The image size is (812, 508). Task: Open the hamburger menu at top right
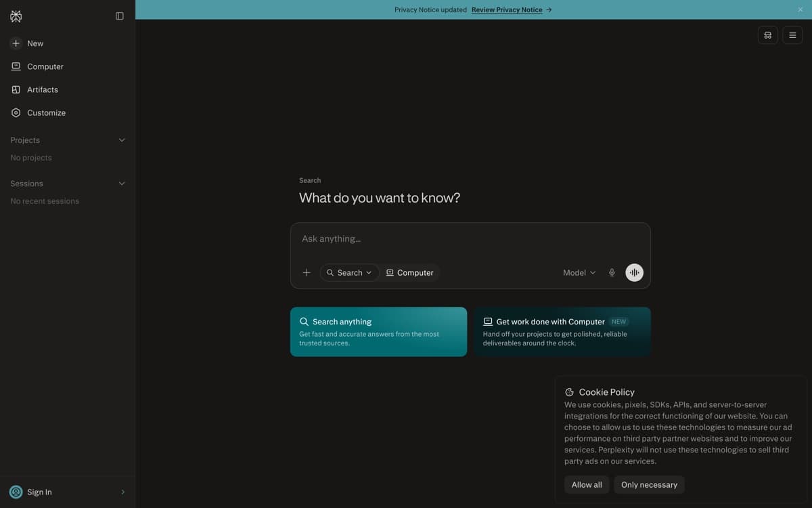(792, 35)
